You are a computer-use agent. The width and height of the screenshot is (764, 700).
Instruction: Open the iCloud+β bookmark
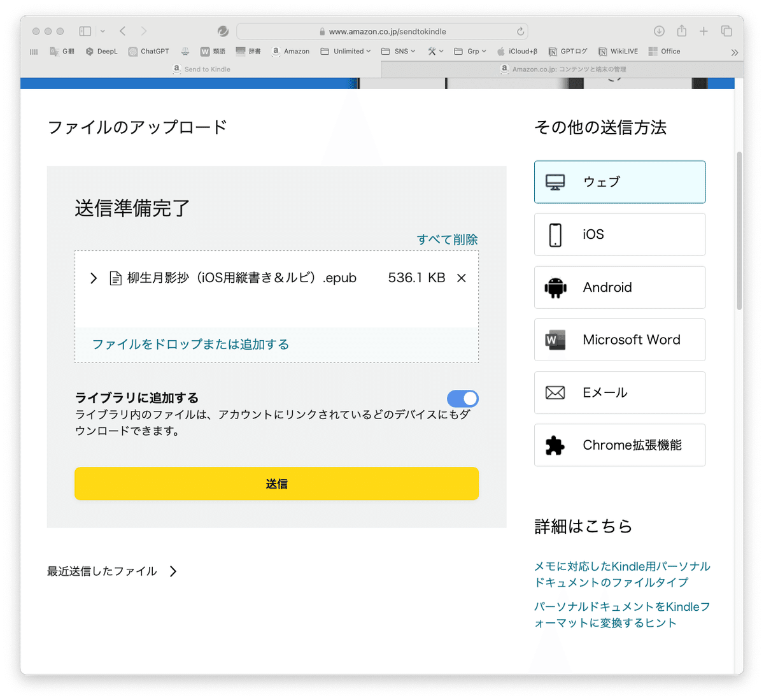[517, 52]
